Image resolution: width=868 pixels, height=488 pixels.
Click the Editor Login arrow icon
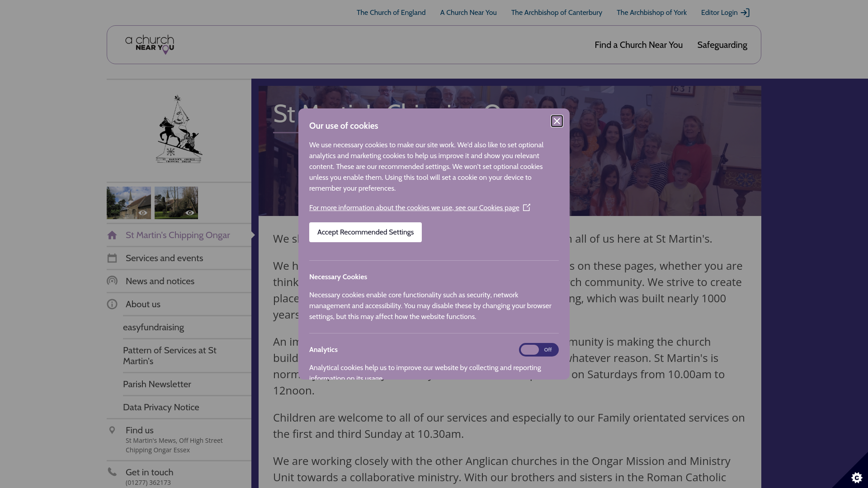coord(745,13)
